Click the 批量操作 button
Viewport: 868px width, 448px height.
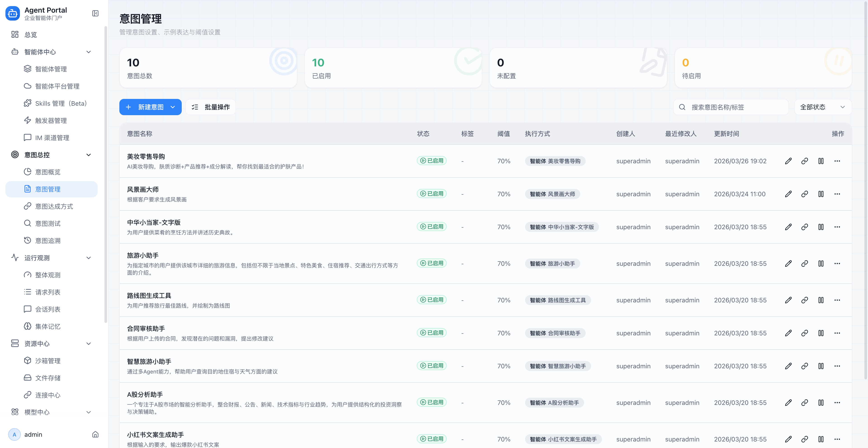coord(211,107)
